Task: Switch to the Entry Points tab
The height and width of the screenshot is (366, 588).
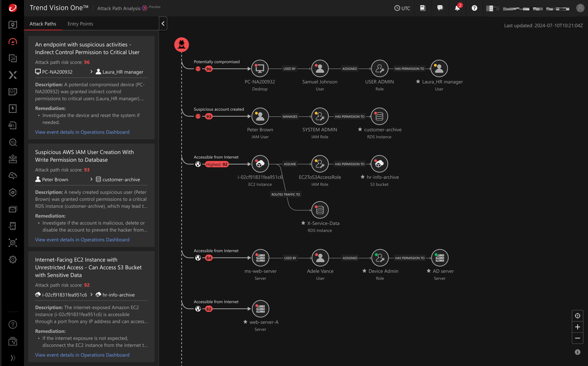Action: point(80,24)
